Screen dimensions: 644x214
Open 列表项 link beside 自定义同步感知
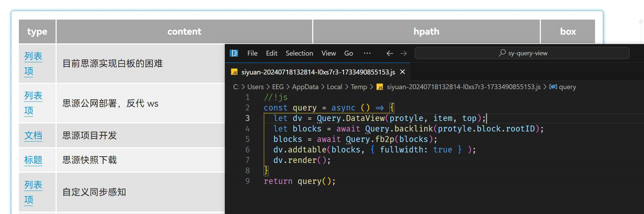[33, 192]
